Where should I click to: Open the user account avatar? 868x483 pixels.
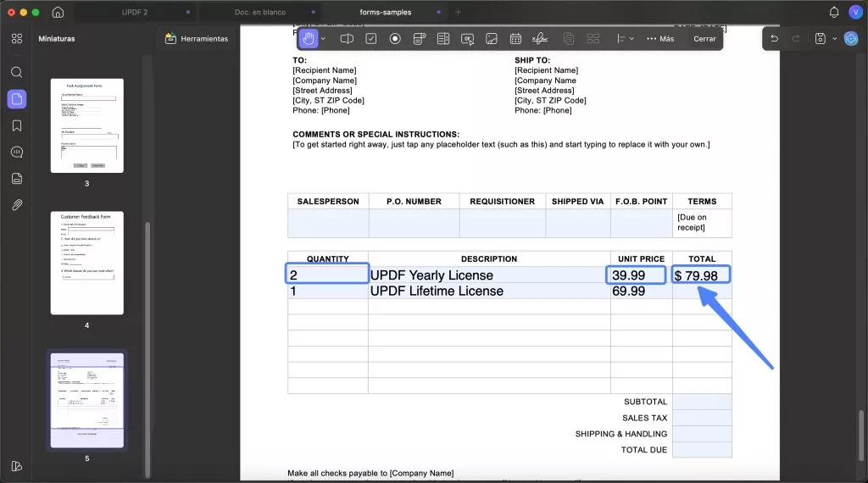(854, 12)
